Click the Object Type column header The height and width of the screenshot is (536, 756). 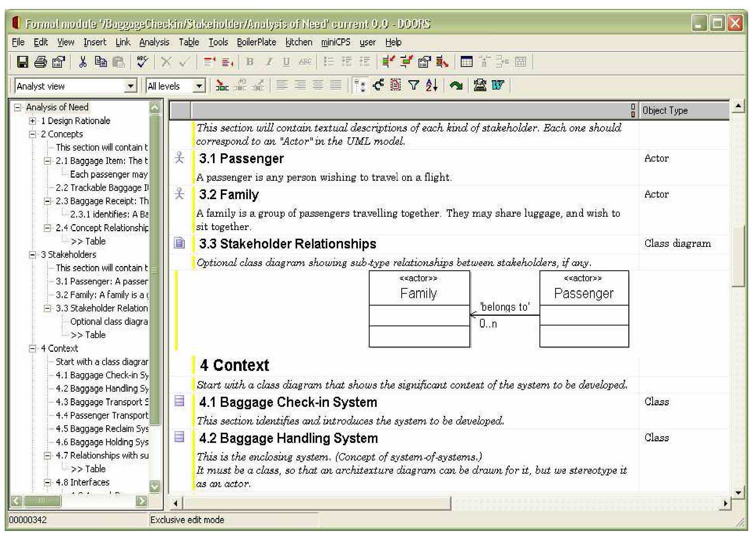coord(684,111)
